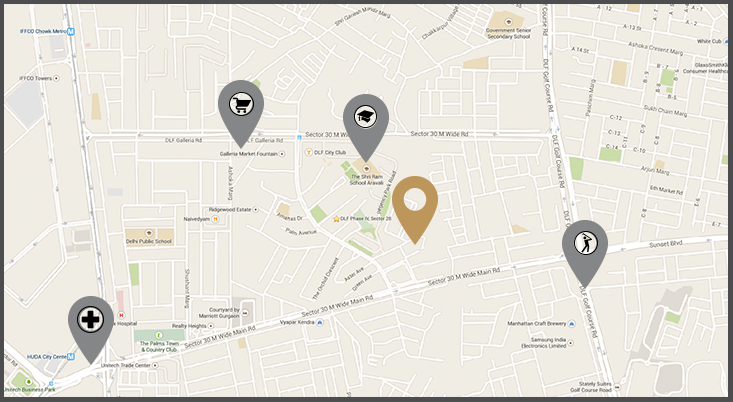Click the Stately Suites Golf Course Road icon

point(617,387)
